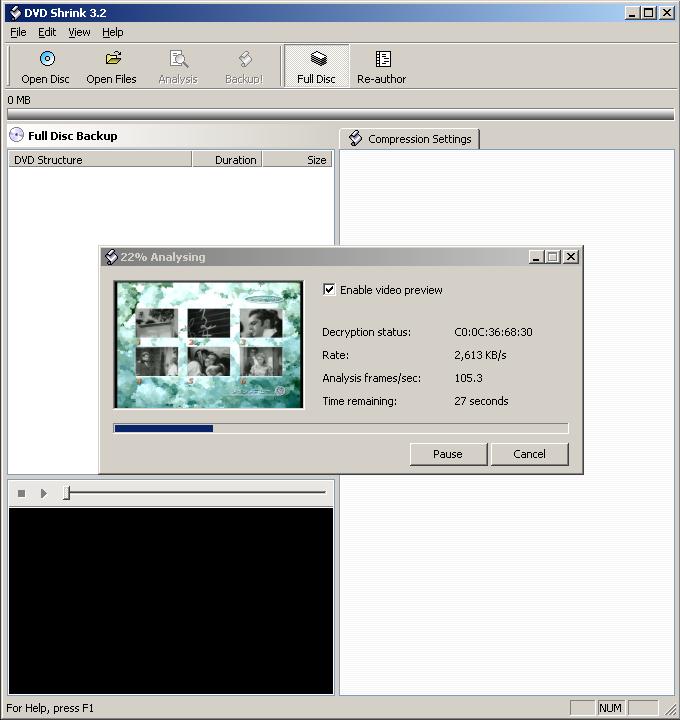This screenshot has height=720, width=680.
Task: Click the analysis progress bar
Action: point(341,428)
